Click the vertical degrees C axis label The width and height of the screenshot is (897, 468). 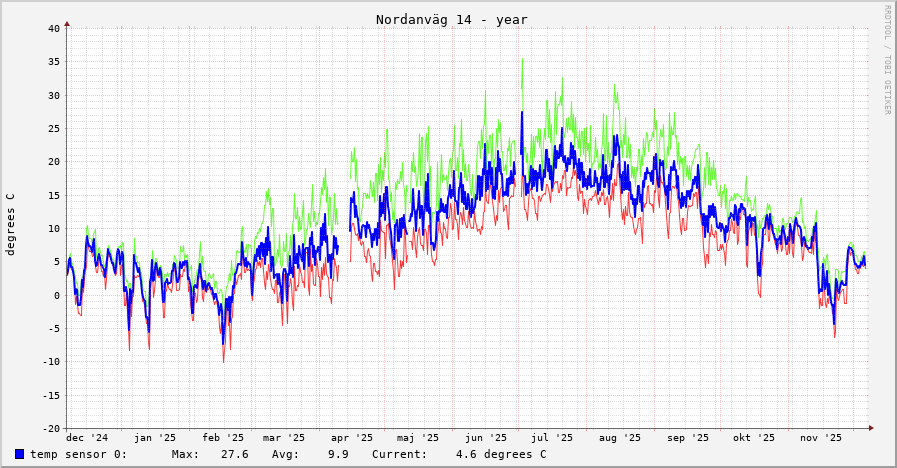[x=11, y=224]
